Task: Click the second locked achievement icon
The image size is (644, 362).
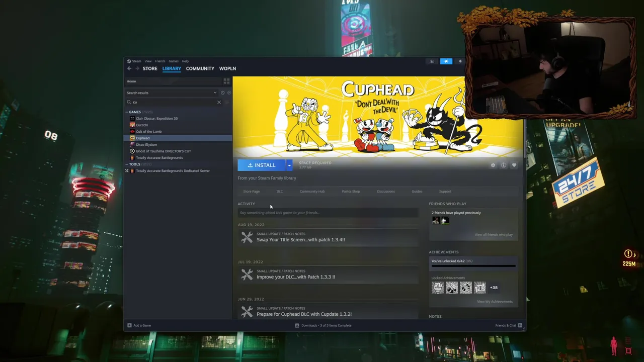Action: click(x=452, y=288)
